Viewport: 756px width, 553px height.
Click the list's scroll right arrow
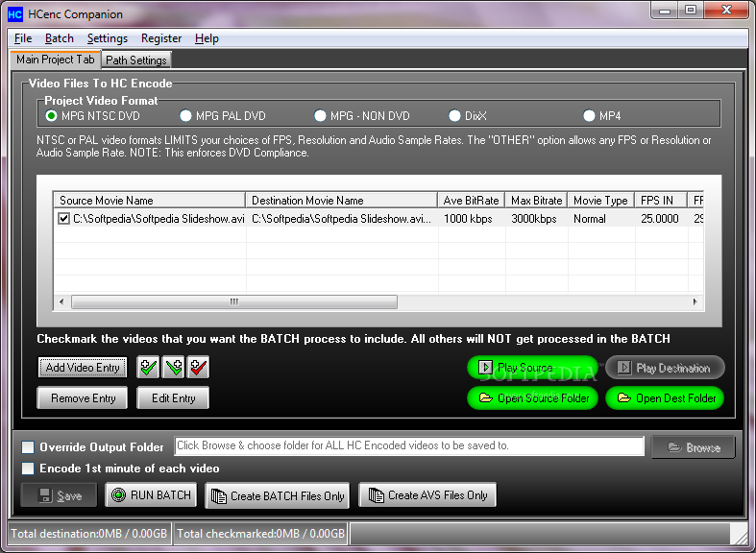[x=695, y=302]
